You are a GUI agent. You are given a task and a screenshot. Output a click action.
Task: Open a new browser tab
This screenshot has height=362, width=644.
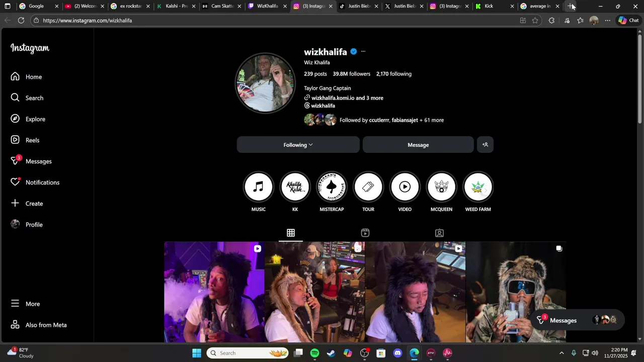[571, 6]
